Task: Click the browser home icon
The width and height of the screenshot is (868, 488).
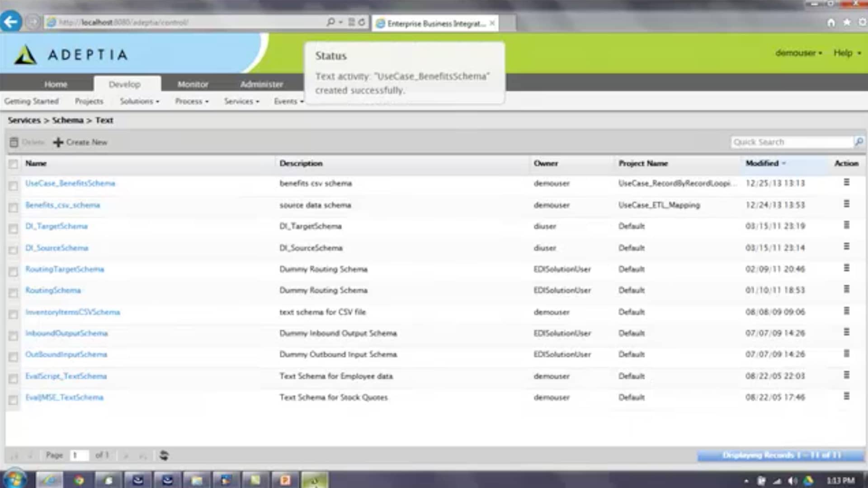Action: pyautogui.click(x=831, y=23)
